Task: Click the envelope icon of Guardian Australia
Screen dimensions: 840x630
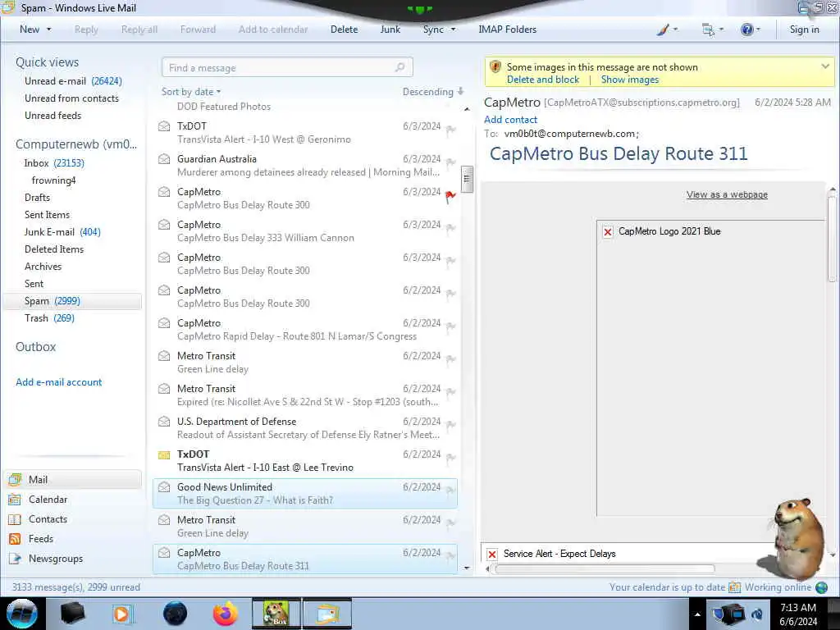Action: point(164,159)
